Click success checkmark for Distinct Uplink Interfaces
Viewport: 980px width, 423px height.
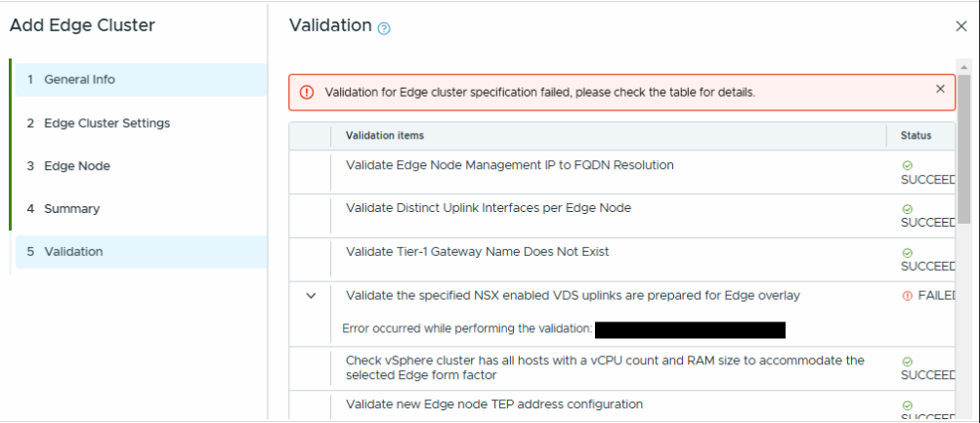pyautogui.click(x=907, y=209)
